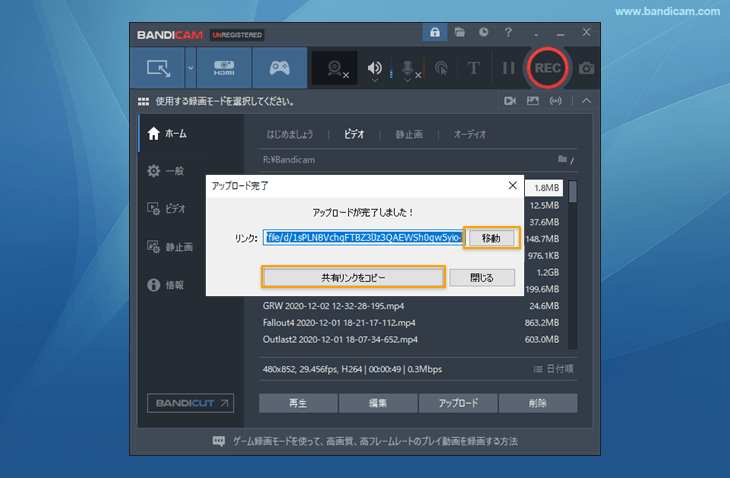This screenshot has height=478, width=730.
Task: Expand speaker settings chevron below icon
Action: point(374,81)
